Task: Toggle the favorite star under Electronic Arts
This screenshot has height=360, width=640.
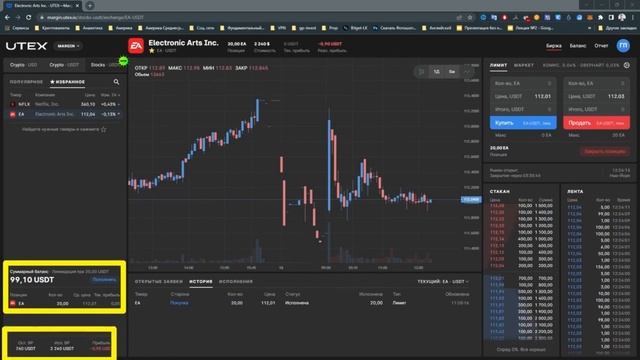Action: [151, 51]
